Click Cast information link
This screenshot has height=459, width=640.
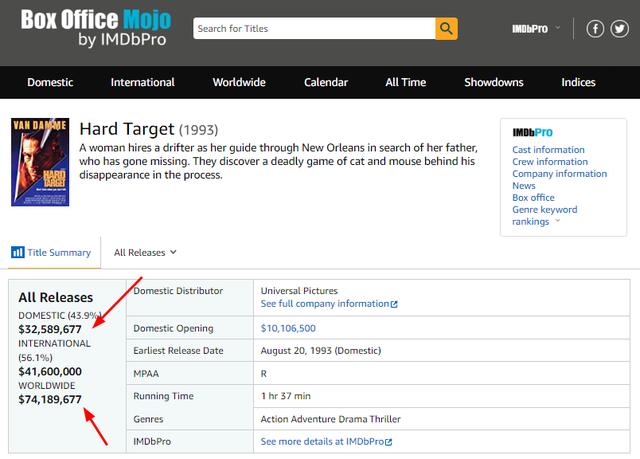[x=548, y=150]
